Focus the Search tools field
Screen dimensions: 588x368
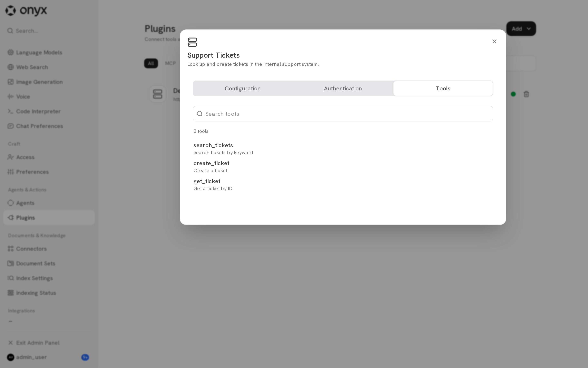click(343, 114)
